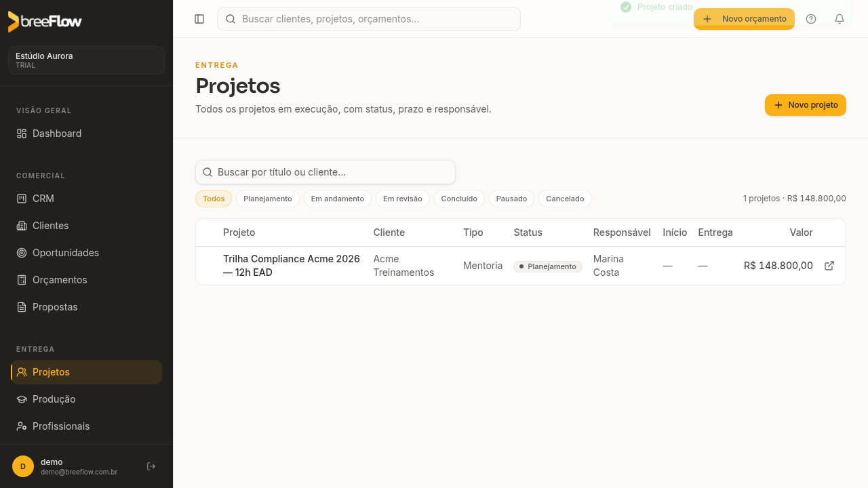868x488 pixels.
Task: Click the Acme Treinamentos client cell
Action: click(403, 266)
